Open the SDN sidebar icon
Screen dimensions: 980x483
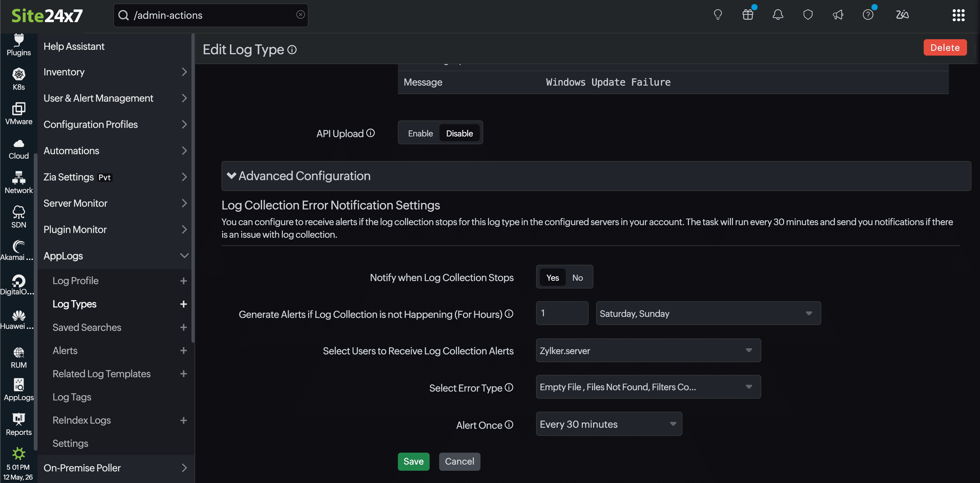[x=19, y=217]
